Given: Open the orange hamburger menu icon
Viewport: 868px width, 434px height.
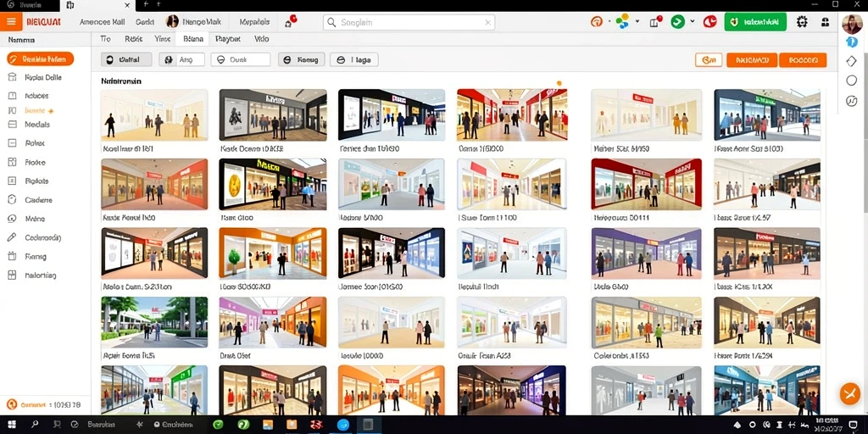Looking at the screenshot, I should [x=11, y=22].
